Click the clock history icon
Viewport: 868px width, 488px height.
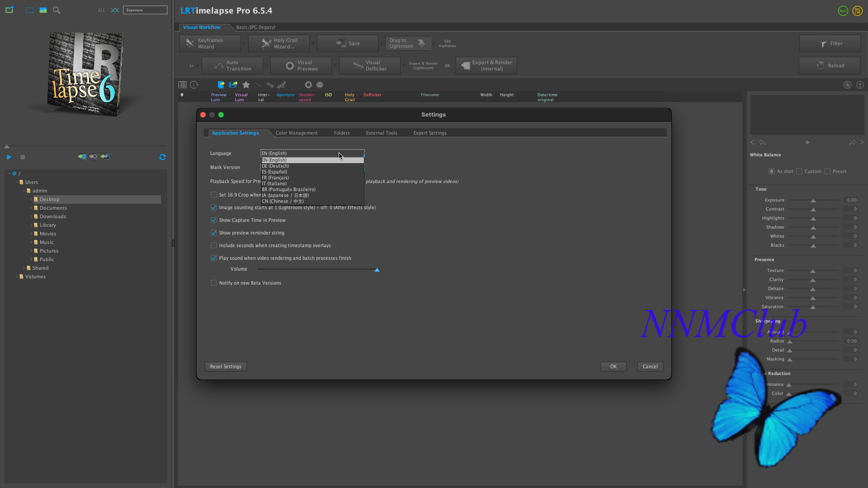(x=194, y=84)
